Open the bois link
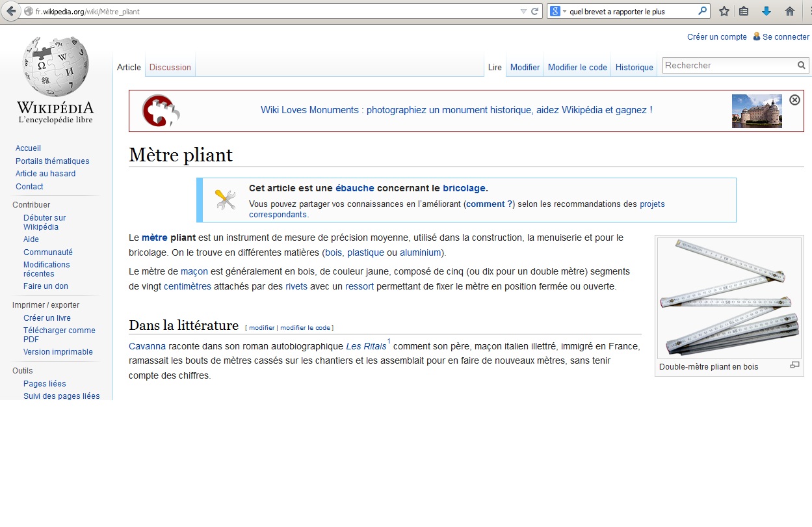Viewport: 812px width, 527px height. (x=334, y=252)
